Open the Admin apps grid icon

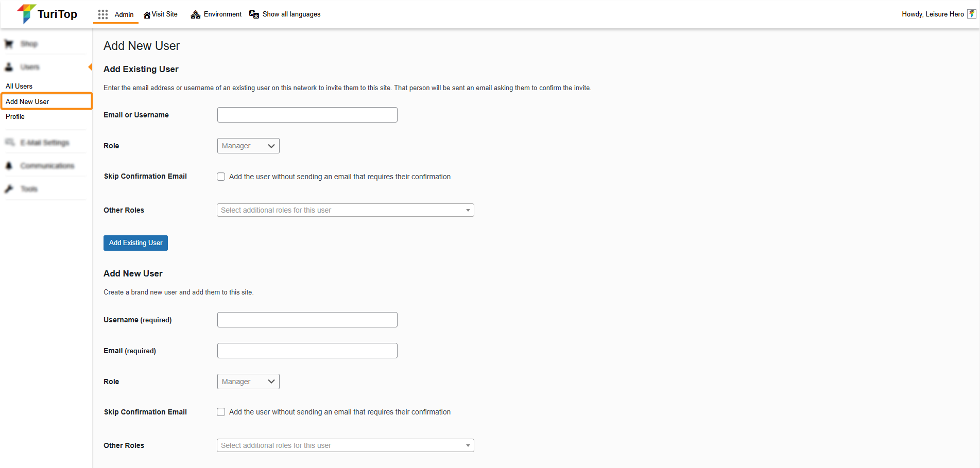pyautogui.click(x=103, y=14)
